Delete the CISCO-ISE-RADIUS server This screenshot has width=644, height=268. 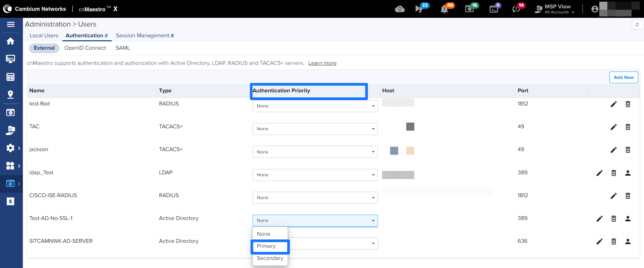click(628, 196)
